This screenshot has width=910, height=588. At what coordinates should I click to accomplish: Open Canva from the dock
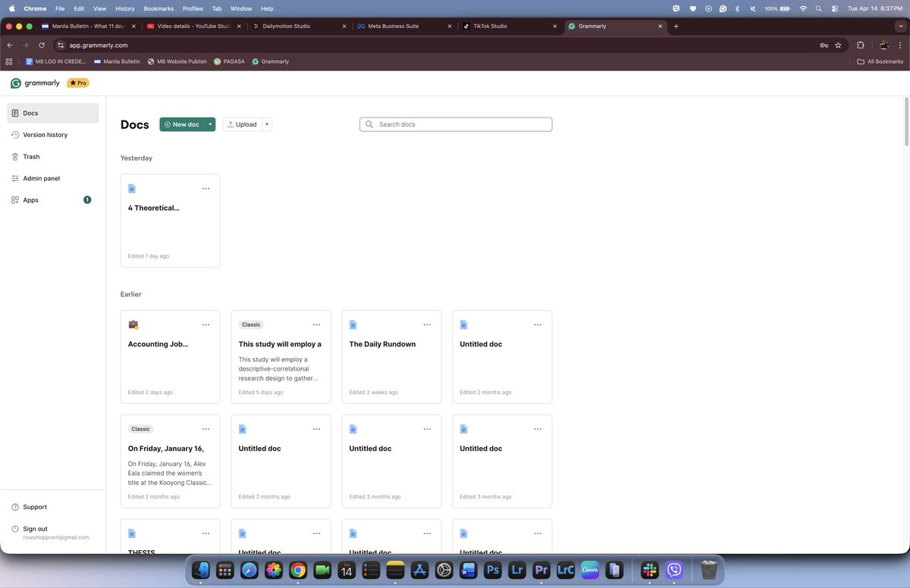click(590, 569)
